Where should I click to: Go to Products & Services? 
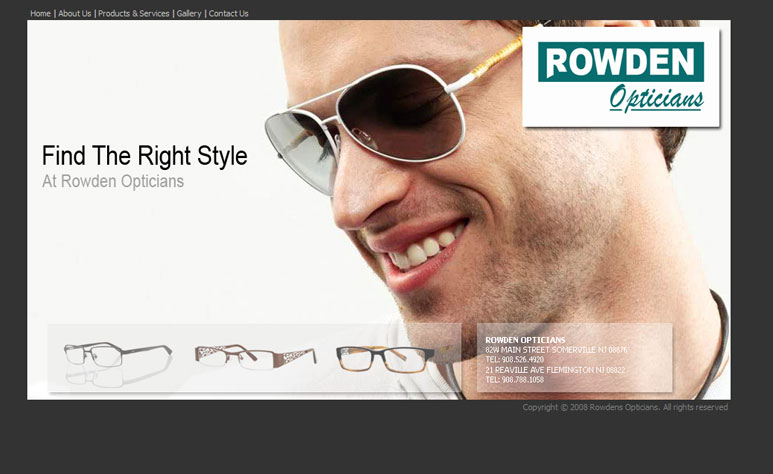[134, 14]
